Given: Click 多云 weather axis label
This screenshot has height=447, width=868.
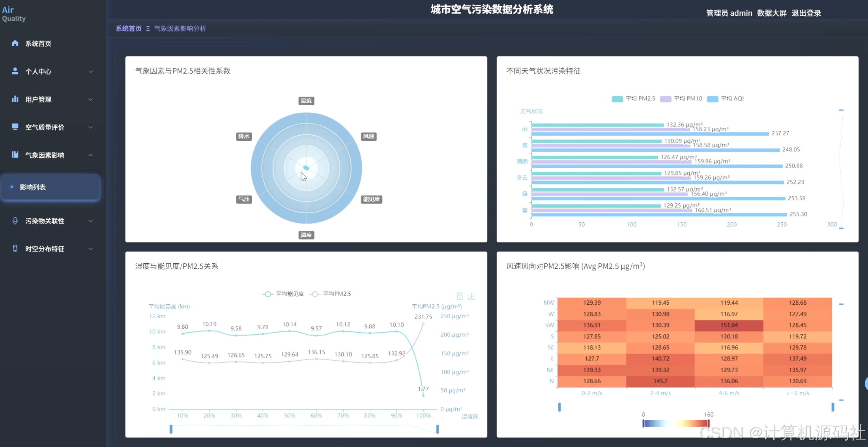Looking at the screenshot, I should [x=522, y=178].
